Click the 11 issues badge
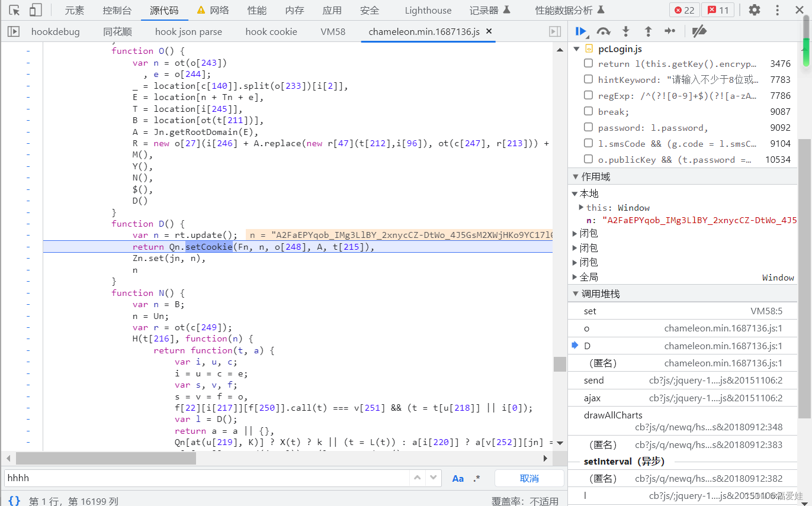812x506 pixels. click(x=718, y=10)
